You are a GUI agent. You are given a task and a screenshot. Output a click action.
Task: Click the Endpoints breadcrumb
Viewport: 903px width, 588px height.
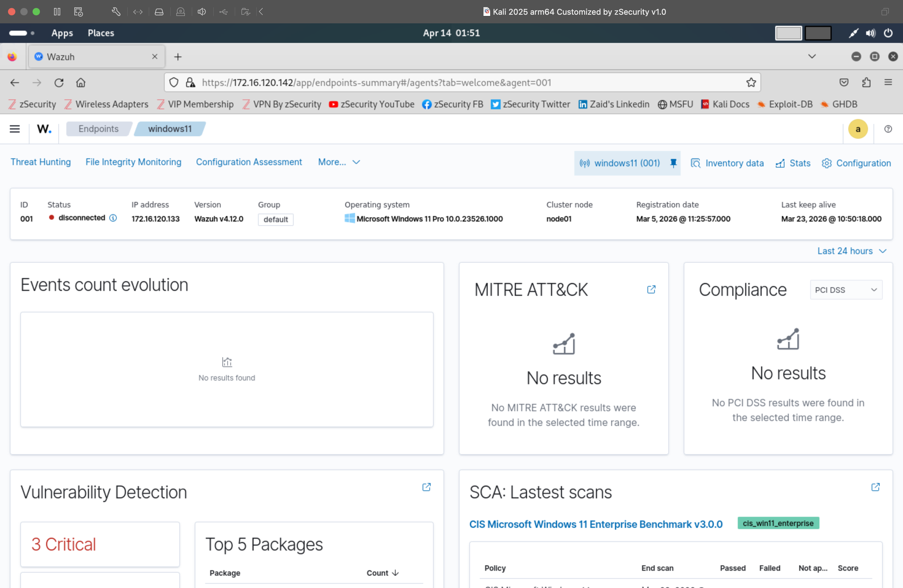(98, 129)
